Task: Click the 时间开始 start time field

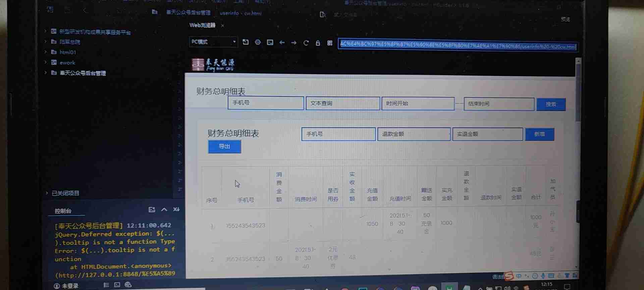Action: coord(418,104)
